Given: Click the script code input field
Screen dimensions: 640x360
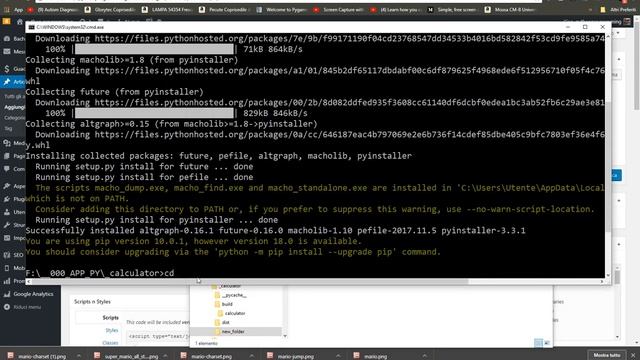Looking at the screenshot, I should tap(158, 336).
